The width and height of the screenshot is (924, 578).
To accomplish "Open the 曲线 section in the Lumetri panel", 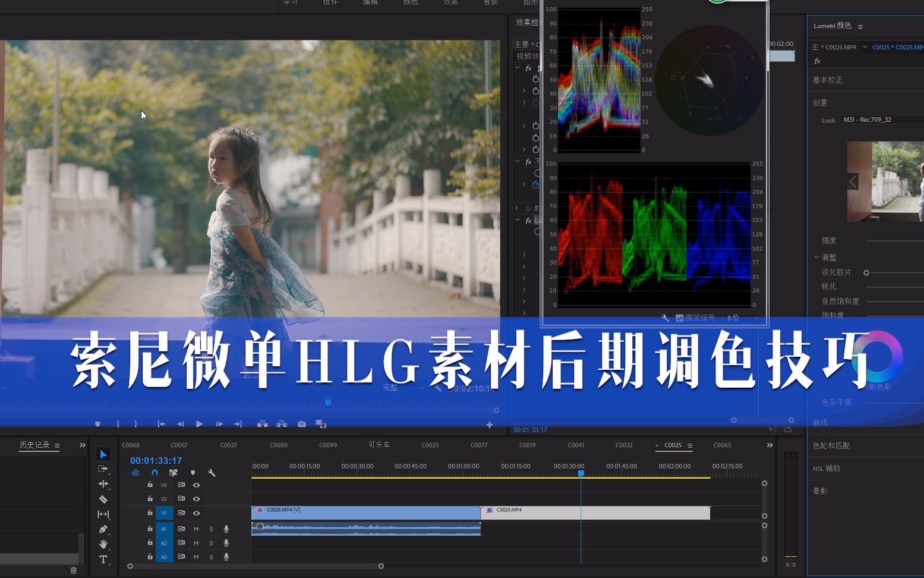I will (x=819, y=422).
